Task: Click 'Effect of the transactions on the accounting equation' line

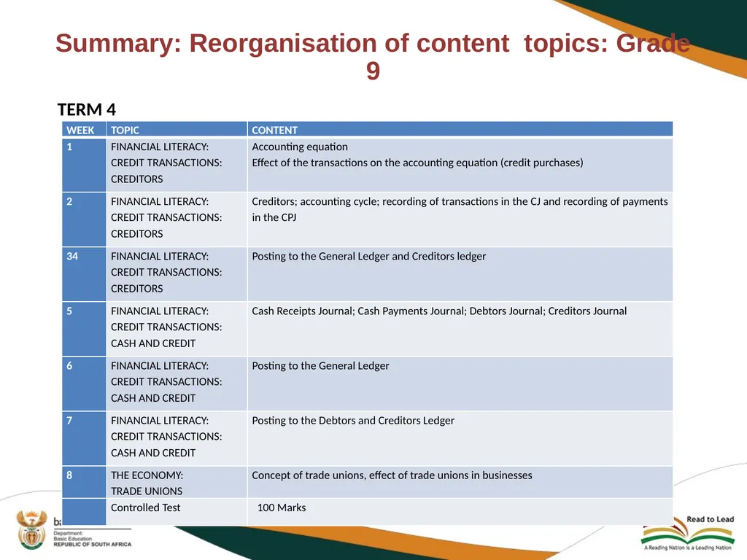Action: coord(417,163)
